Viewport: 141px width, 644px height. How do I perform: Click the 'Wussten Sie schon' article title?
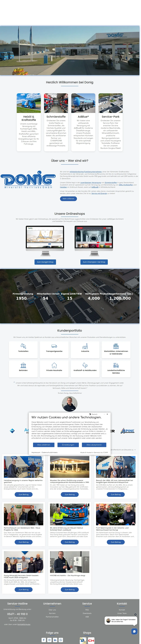click(x=69, y=481)
